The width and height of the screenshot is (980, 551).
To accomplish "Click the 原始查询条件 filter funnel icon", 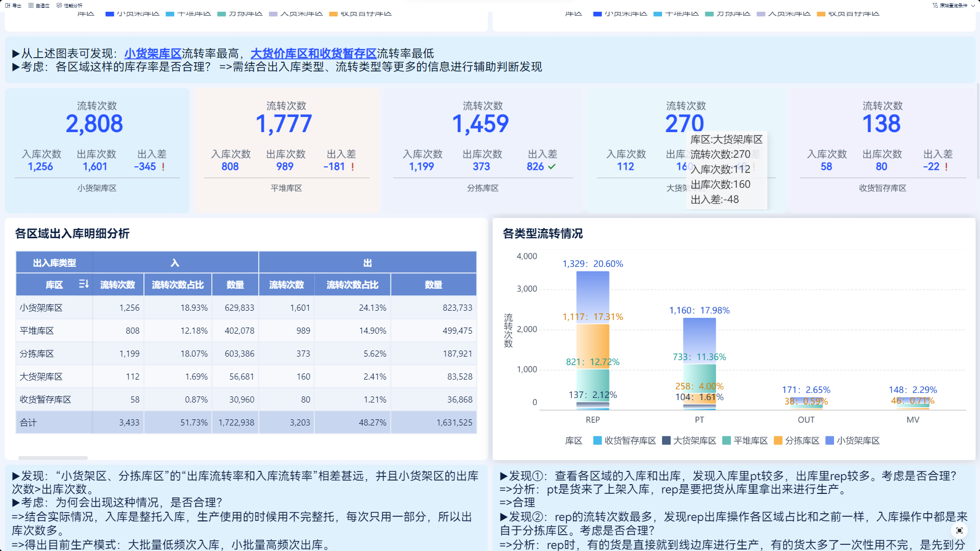I will (x=935, y=6).
